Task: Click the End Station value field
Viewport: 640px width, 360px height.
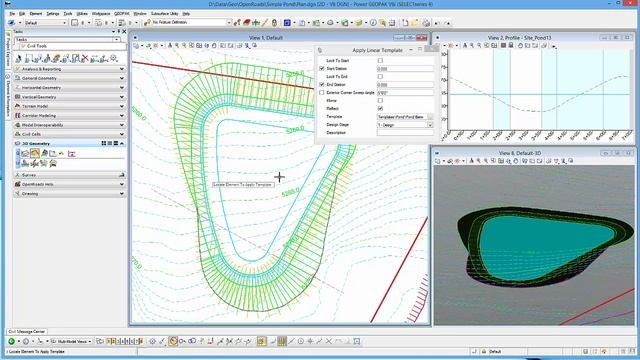Action: [405, 84]
